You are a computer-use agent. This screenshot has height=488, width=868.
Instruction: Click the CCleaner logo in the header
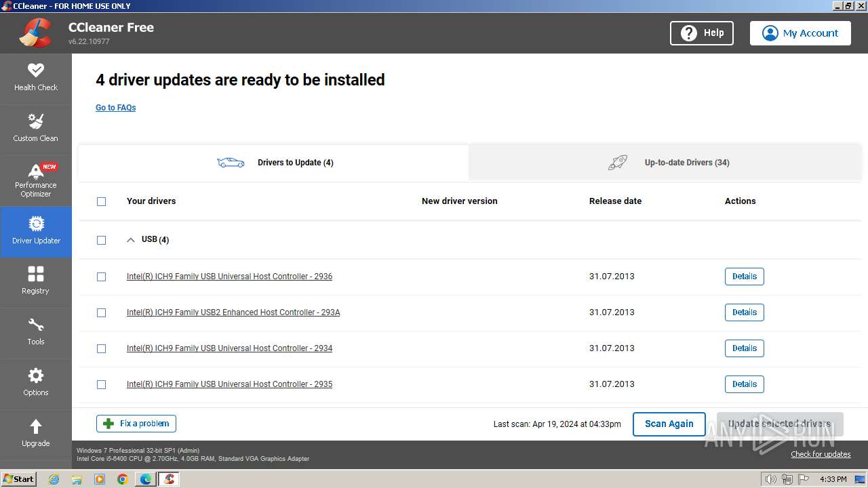tap(37, 33)
